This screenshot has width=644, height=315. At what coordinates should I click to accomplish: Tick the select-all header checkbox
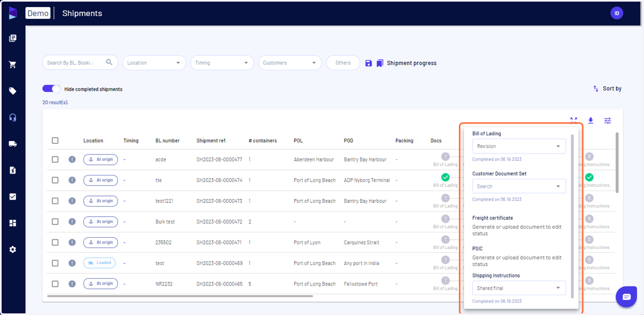coord(55,141)
